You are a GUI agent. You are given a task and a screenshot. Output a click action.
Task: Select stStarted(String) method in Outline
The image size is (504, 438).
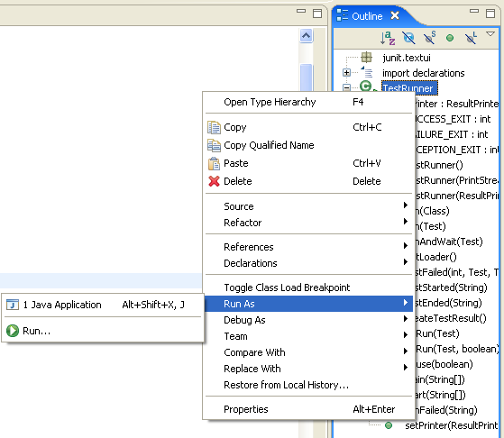(x=451, y=287)
